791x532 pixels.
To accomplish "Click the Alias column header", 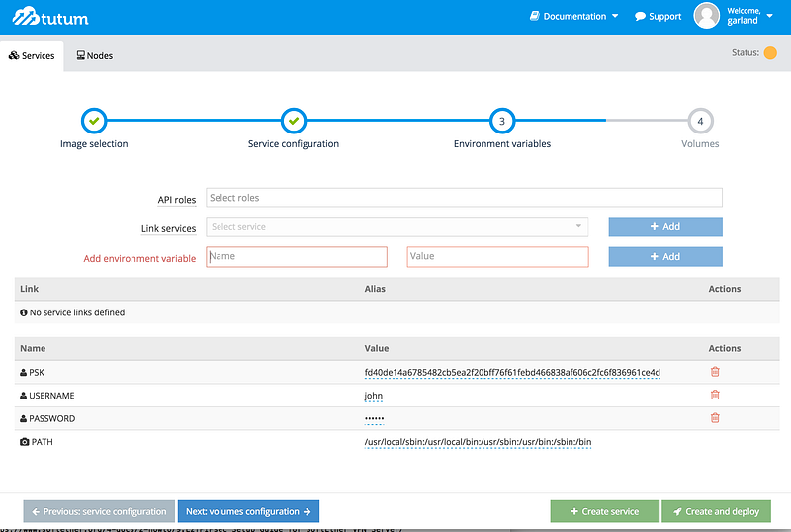I will point(375,289).
